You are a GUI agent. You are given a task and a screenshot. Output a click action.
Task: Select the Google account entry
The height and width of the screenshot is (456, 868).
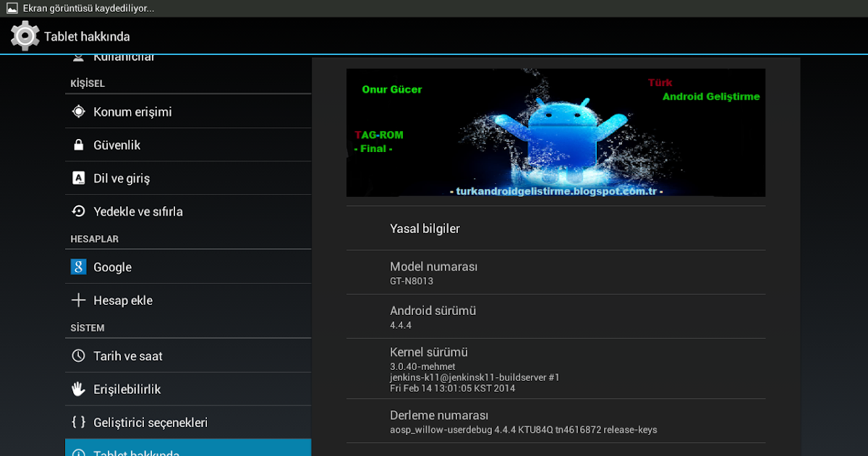click(188, 267)
